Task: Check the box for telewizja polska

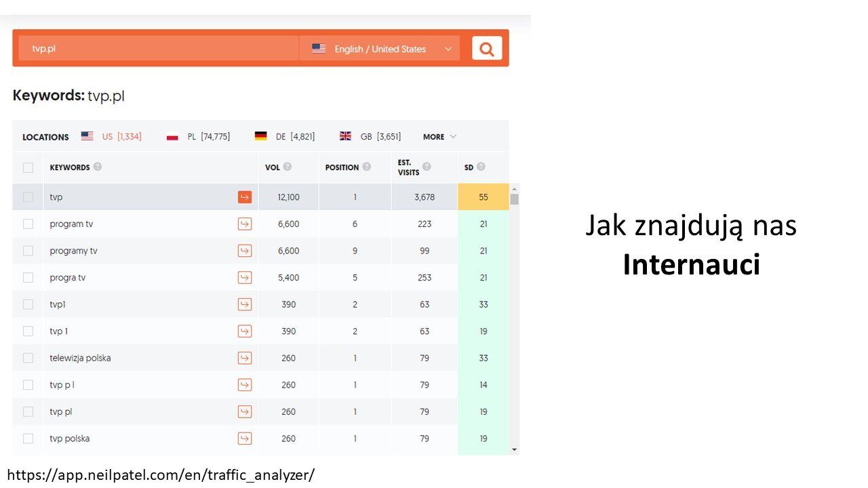Action: coord(28,358)
